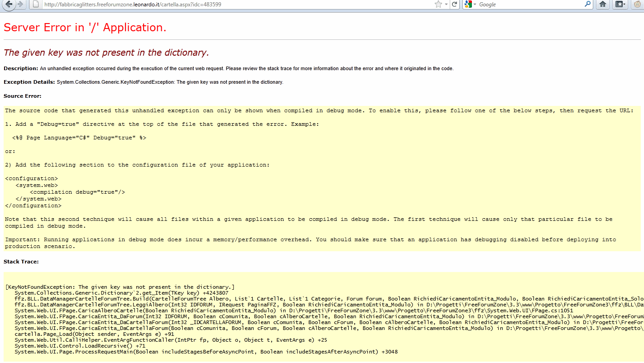644x363 pixels.
Task: Expand the search engine selector dropdown
Action: click(x=475, y=5)
